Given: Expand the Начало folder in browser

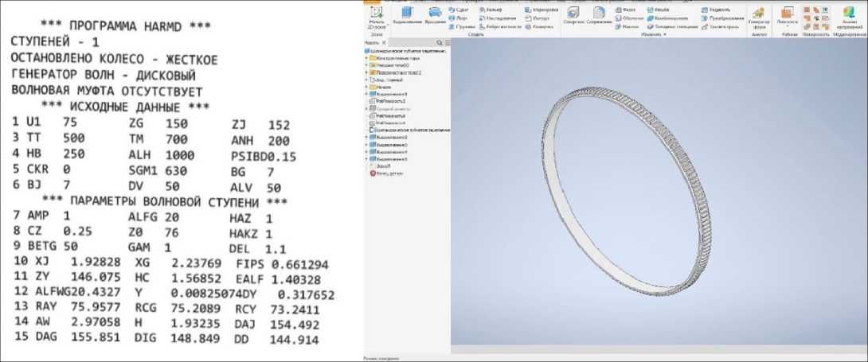Looking at the screenshot, I should [x=366, y=87].
